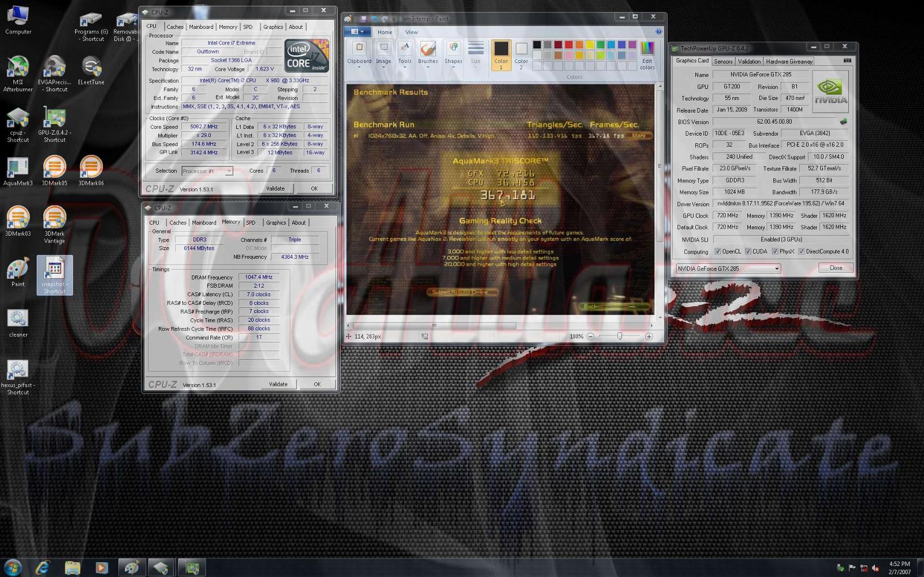Click the Close button in GPU-Z

[836, 268]
